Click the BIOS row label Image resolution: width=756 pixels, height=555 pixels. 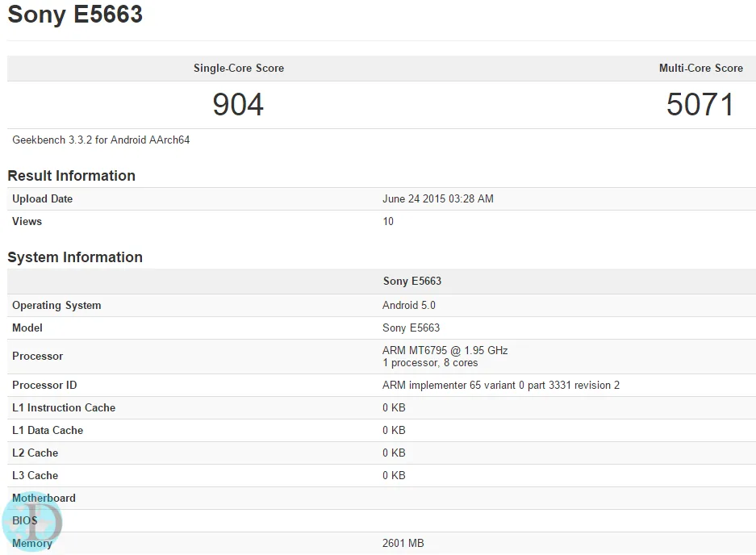[24, 521]
